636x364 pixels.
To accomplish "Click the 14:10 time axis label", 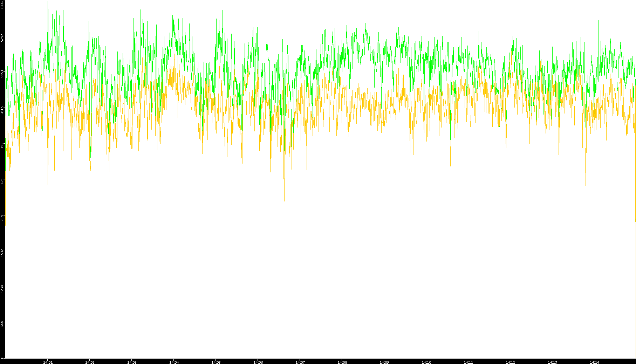I will tap(426, 362).
